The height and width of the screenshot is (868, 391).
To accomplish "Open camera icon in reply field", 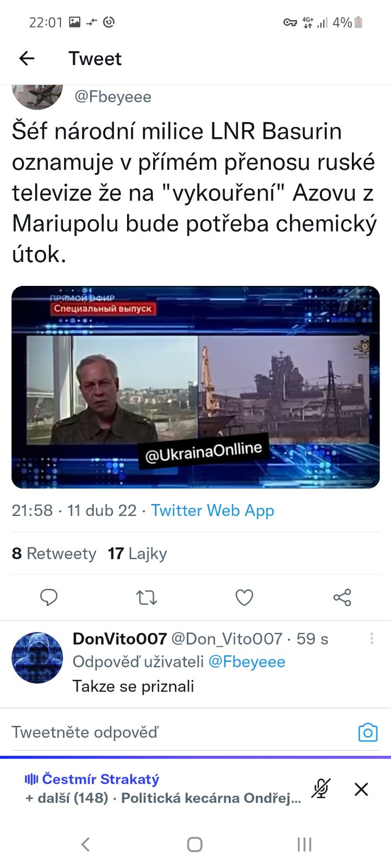I will pos(368,733).
